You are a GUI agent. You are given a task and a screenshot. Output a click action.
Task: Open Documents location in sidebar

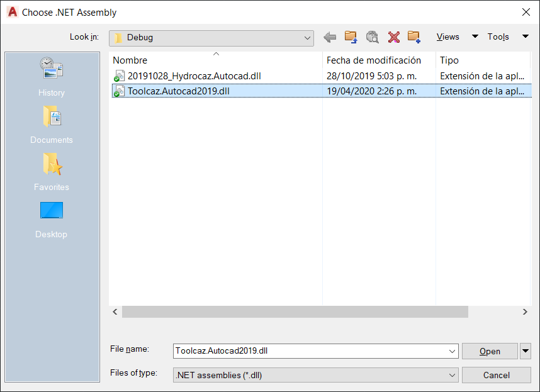[x=52, y=125]
